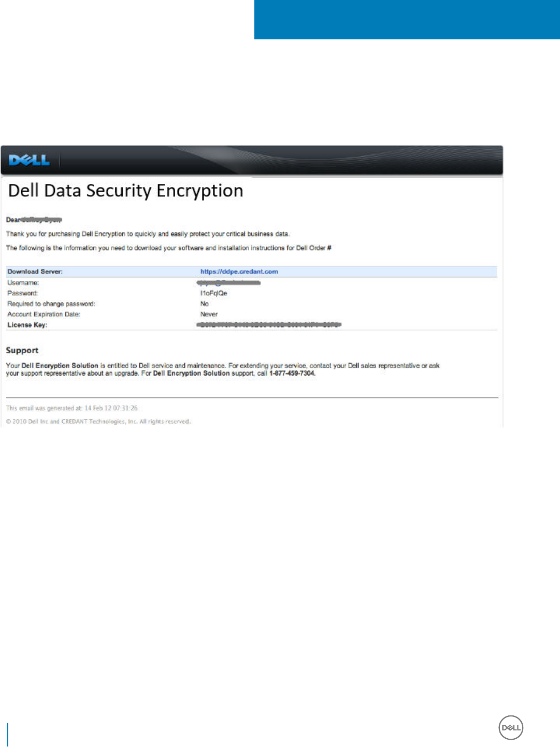
Task: Click the Account Expiration Date label
Action: point(44,314)
